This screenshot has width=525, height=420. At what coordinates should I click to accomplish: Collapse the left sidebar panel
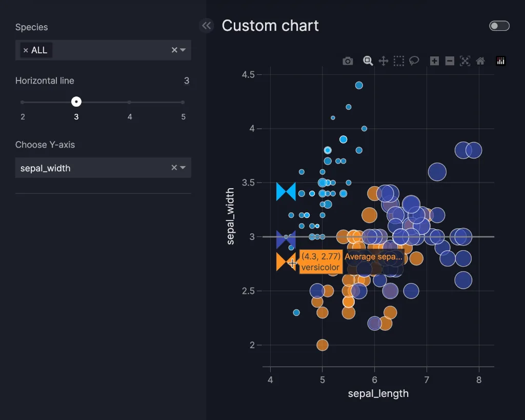pos(206,26)
